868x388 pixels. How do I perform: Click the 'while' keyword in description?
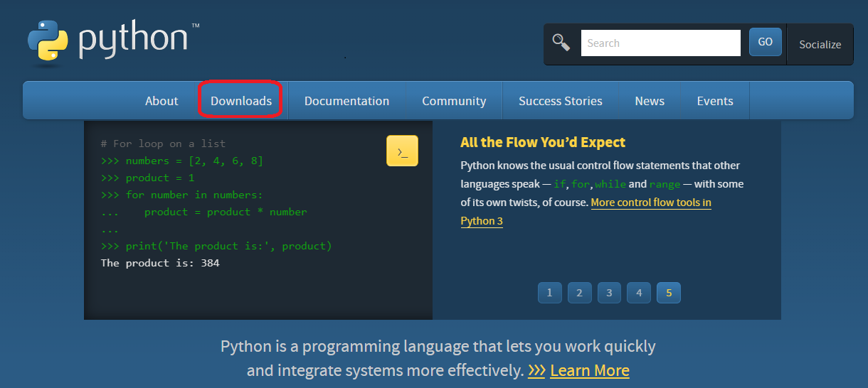pyautogui.click(x=610, y=184)
